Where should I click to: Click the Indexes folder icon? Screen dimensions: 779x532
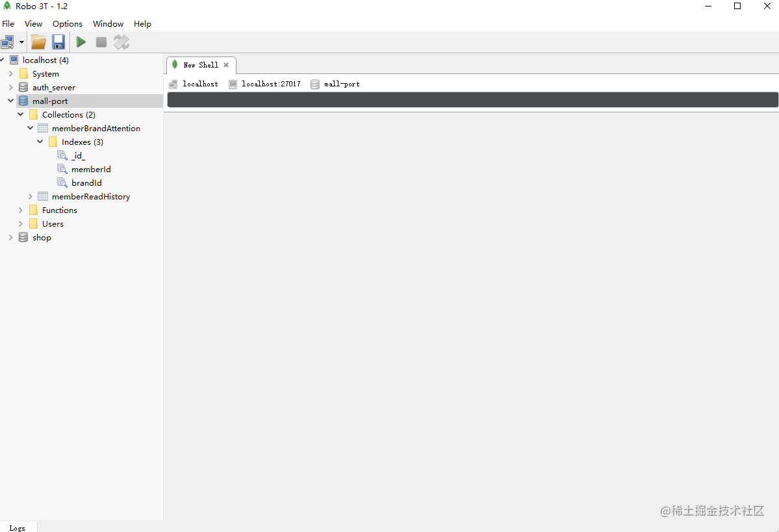point(53,142)
